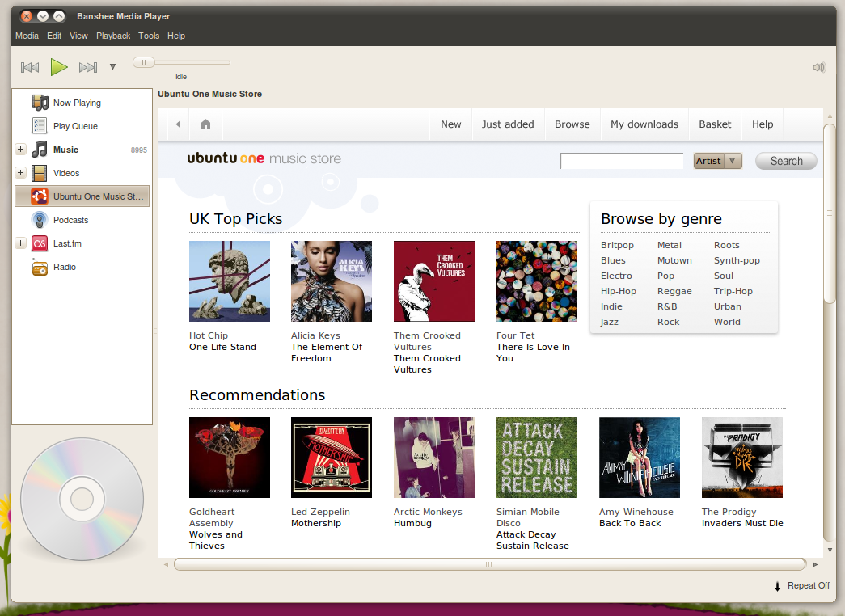Open Attack Decay Sustain Release cover

click(537, 458)
